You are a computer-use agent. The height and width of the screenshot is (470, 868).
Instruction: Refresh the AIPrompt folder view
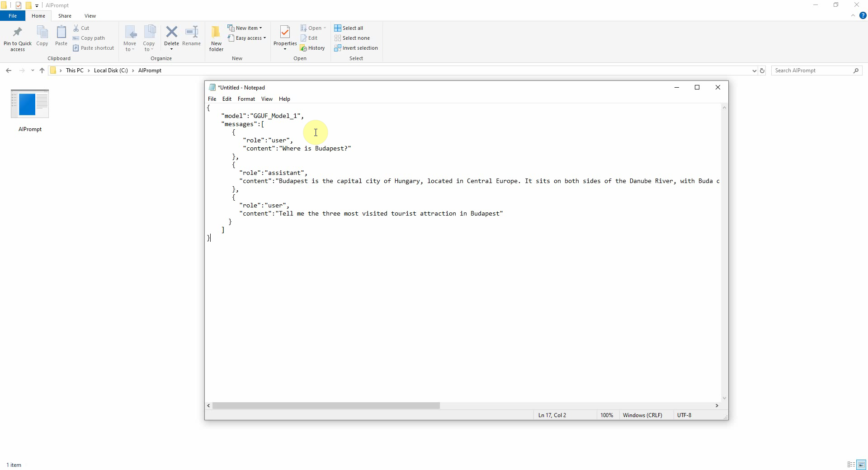(x=762, y=70)
